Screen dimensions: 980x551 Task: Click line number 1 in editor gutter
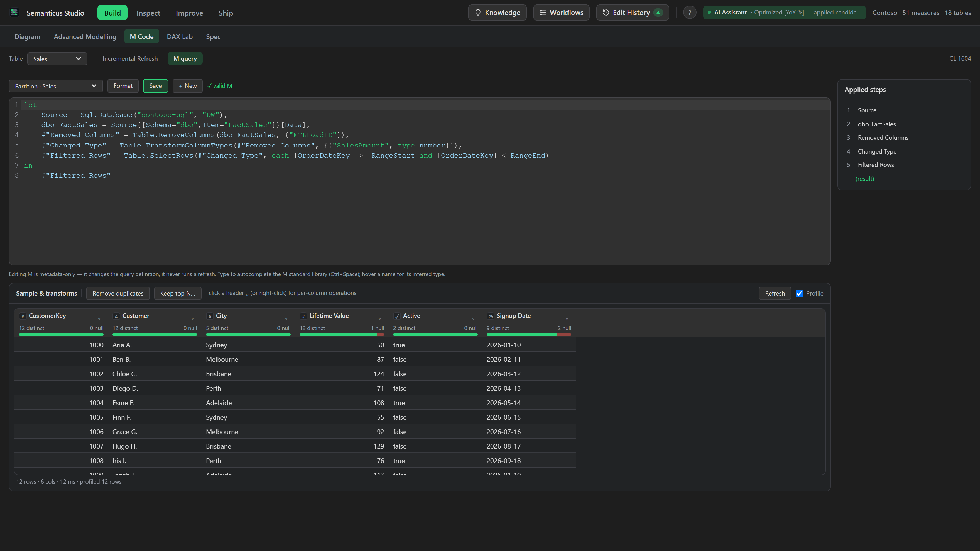click(16, 105)
